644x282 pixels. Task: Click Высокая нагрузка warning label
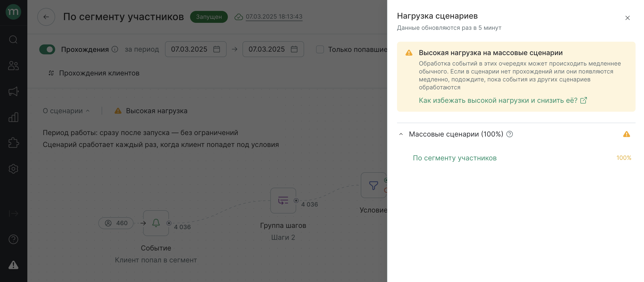[x=151, y=111]
